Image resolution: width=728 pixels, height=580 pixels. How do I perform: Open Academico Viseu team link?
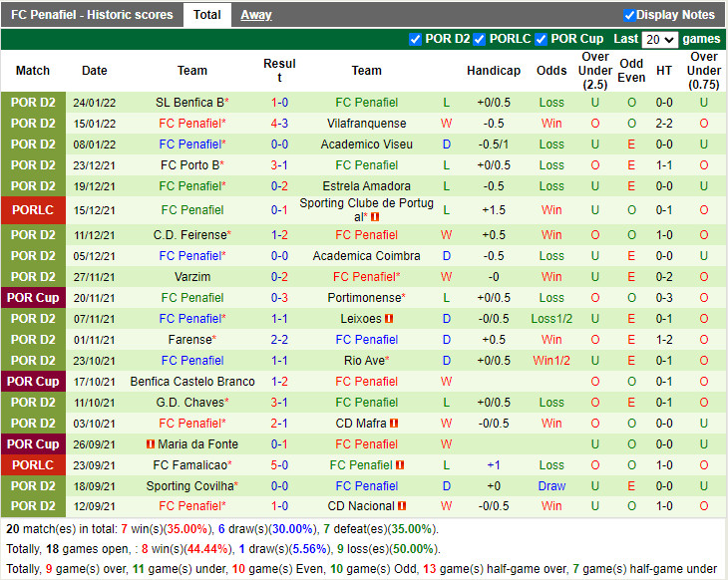pos(366,145)
